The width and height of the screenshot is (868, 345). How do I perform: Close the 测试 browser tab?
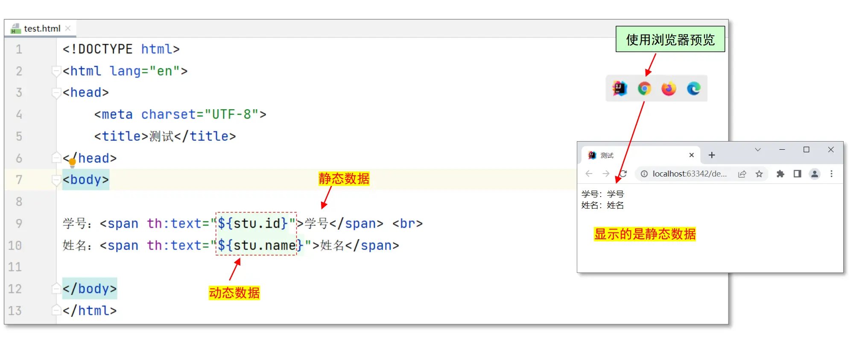691,155
